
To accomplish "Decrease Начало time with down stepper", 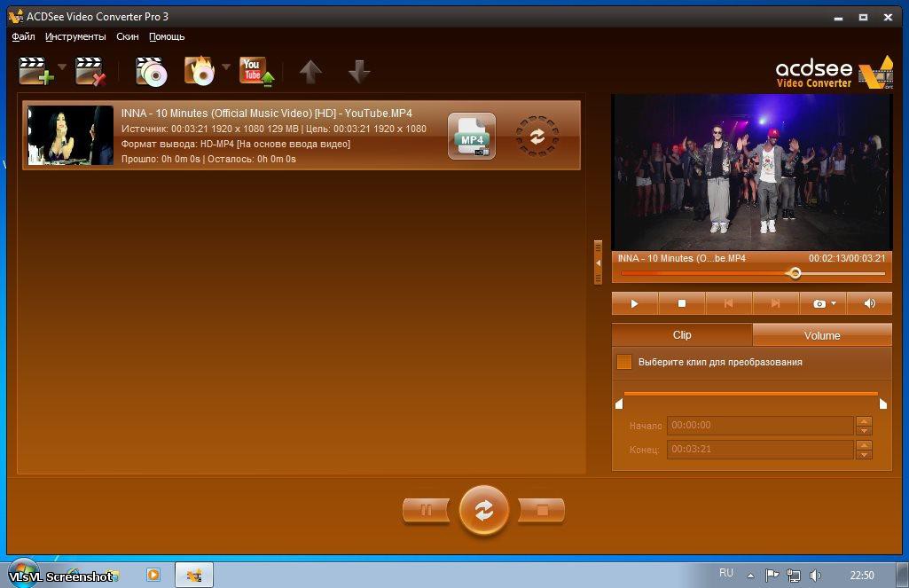I will [864, 430].
